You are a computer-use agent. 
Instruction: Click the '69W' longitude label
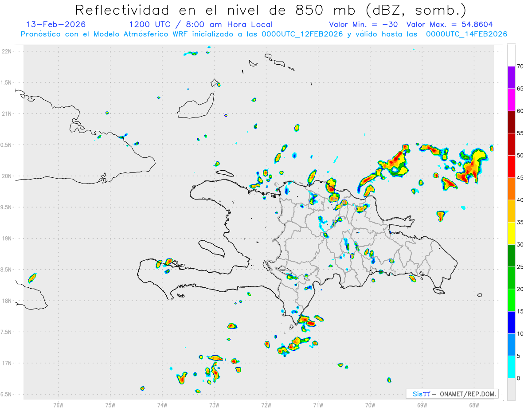(422, 405)
